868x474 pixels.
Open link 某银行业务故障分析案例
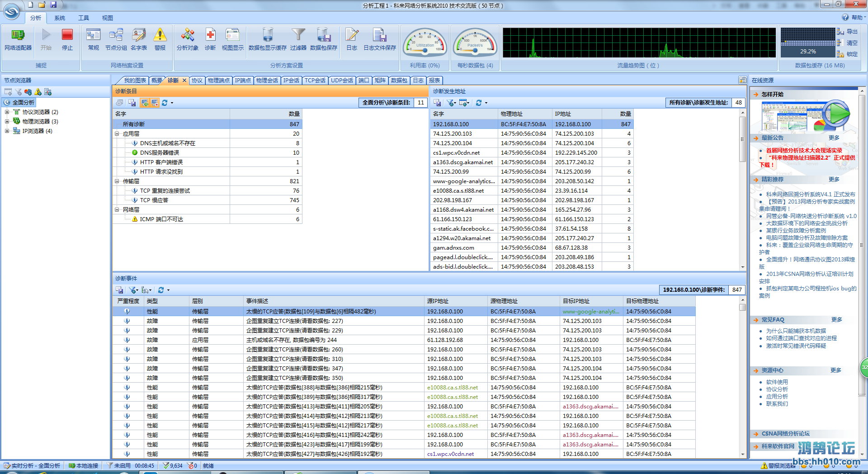pos(796,231)
